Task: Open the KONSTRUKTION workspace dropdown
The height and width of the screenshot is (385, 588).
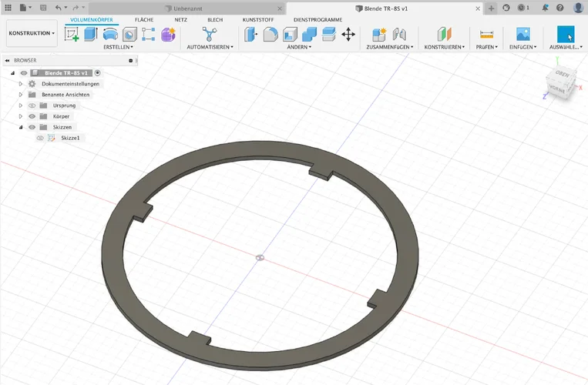Action: [32, 34]
